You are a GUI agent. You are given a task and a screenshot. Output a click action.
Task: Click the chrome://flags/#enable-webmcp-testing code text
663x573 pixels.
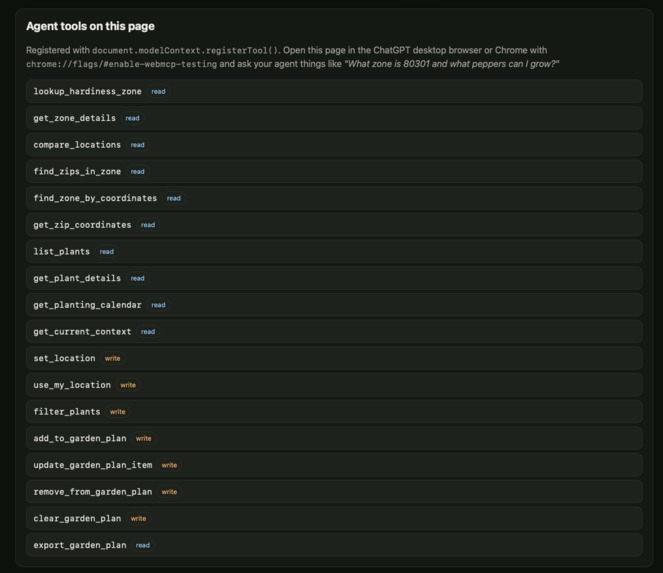pyautogui.click(x=121, y=64)
